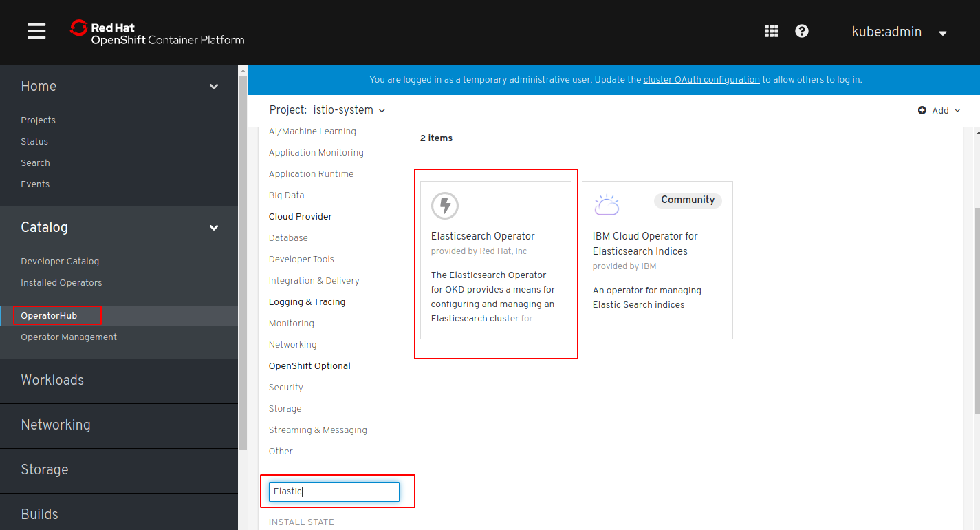Select OperatorHub in the sidebar
Screen dimensions: 980x530
[49, 316]
